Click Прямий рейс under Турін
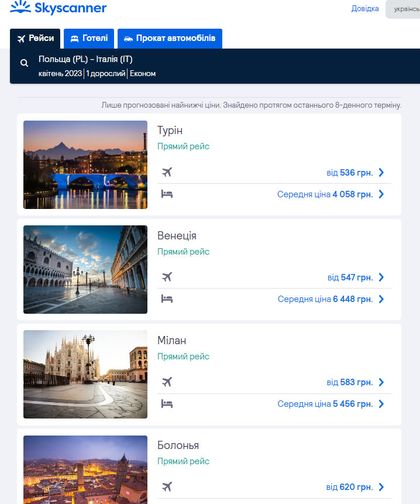Screen dimensions: 420x504 tap(183, 146)
